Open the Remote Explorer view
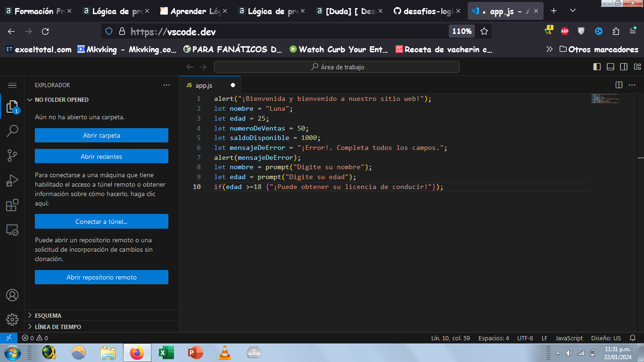 (x=12, y=230)
